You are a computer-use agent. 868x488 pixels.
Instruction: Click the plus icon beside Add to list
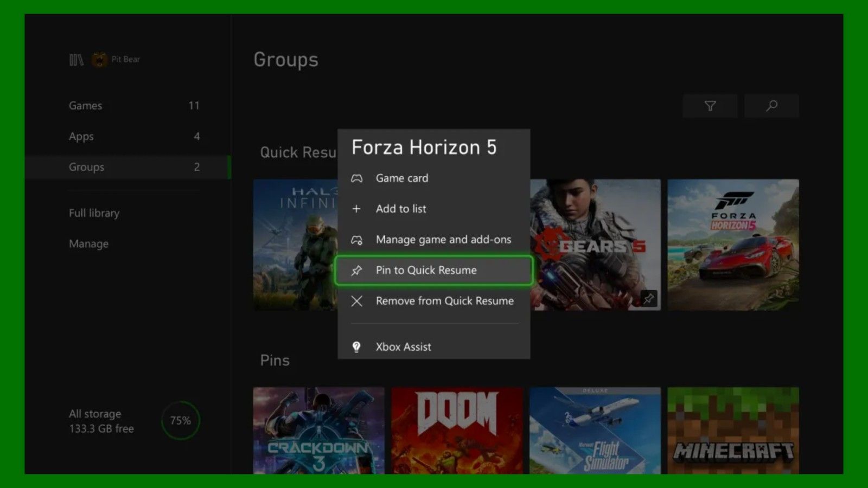(356, 209)
